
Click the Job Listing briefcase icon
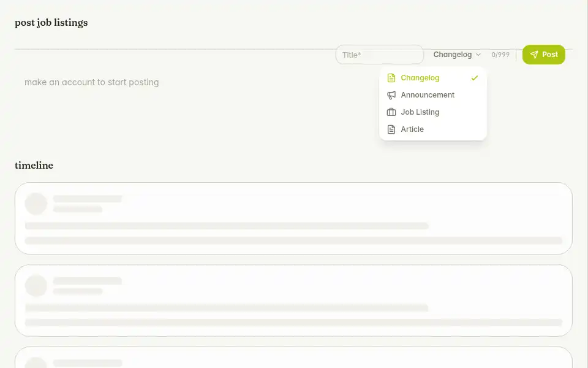coord(391,112)
